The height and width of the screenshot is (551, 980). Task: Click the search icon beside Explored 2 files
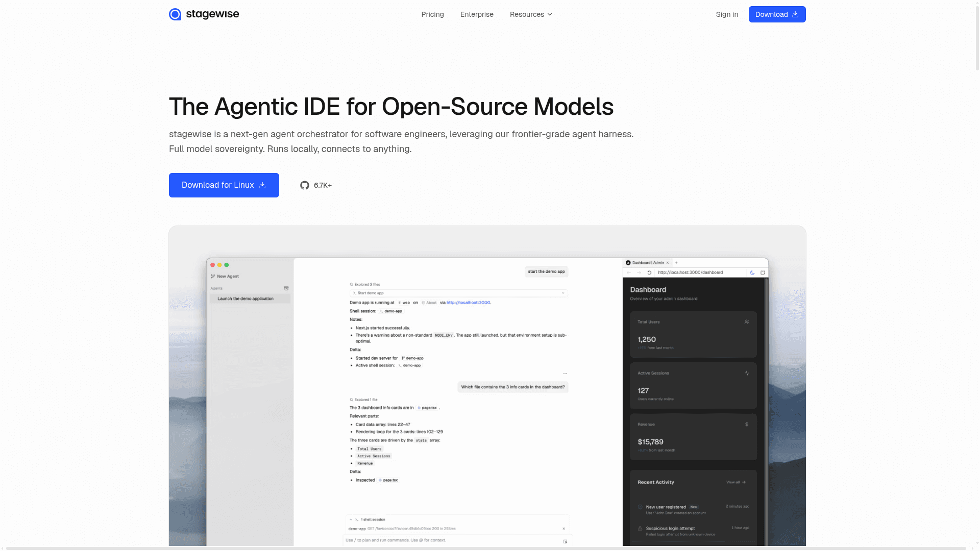point(352,285)
